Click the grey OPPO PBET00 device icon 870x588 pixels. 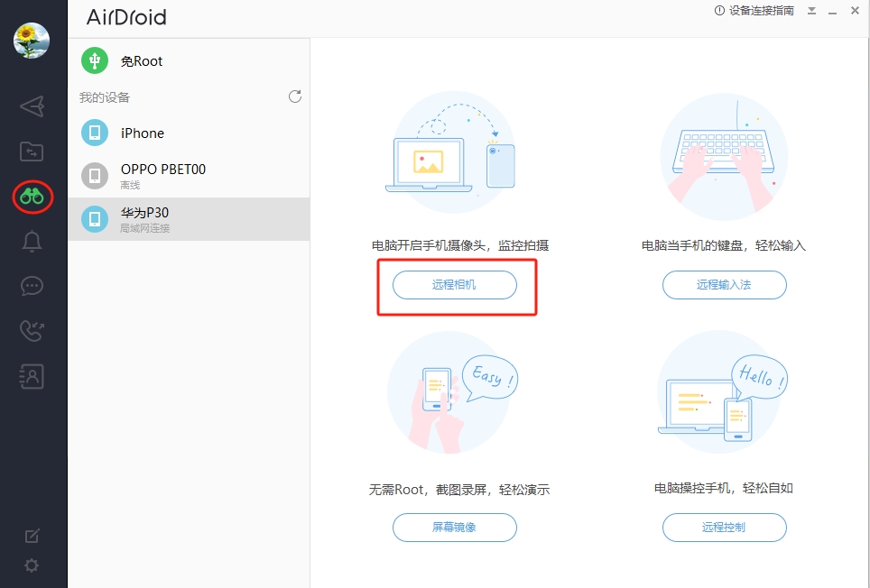click(95, 176)
